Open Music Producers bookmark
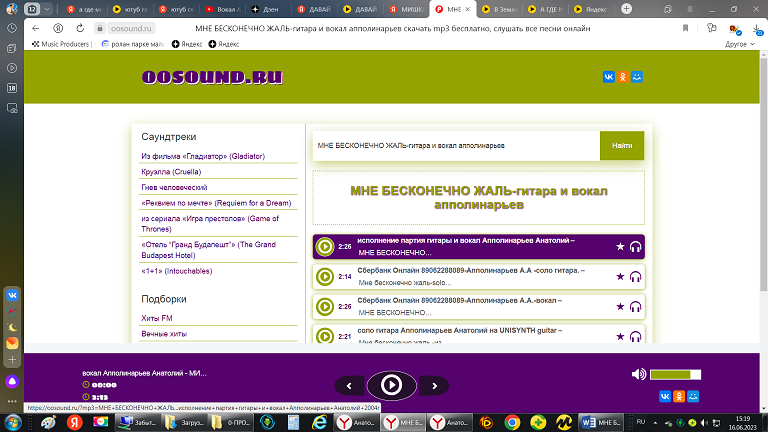The image size is (768, 432). pos(61,44)
